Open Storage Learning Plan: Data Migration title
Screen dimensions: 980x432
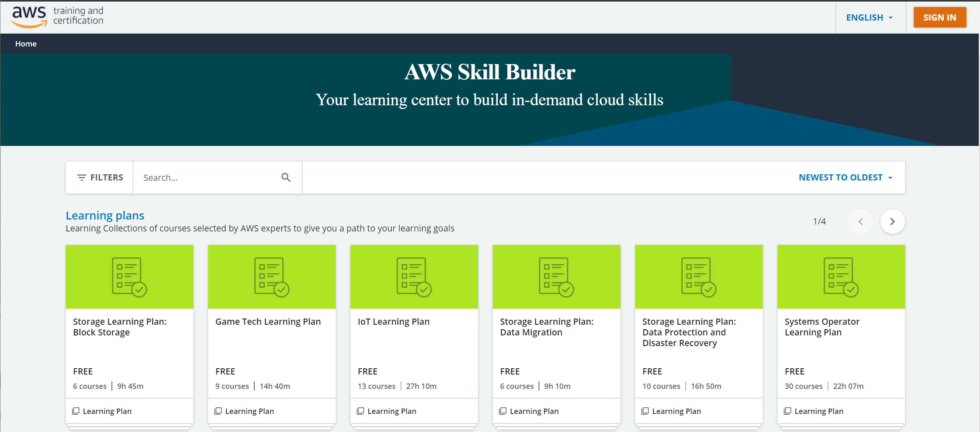547,327
